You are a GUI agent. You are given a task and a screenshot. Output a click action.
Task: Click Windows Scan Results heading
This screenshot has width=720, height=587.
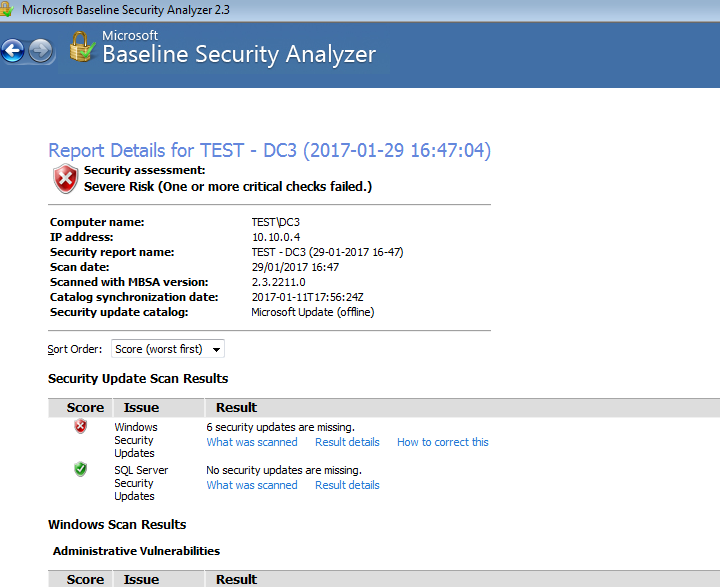point(117,525)
